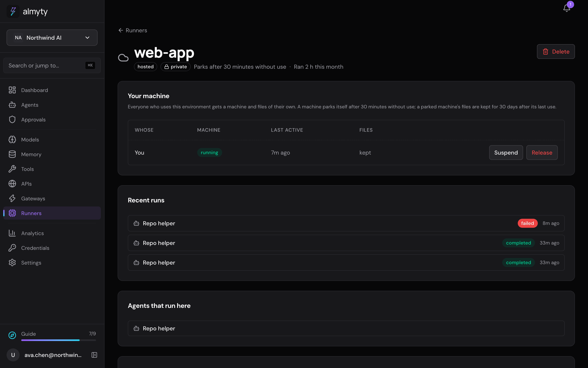The width and height of the screenshot is (588, 368).
Task: Click "Ran 2 h this month" text
Action: coord(318,67)
